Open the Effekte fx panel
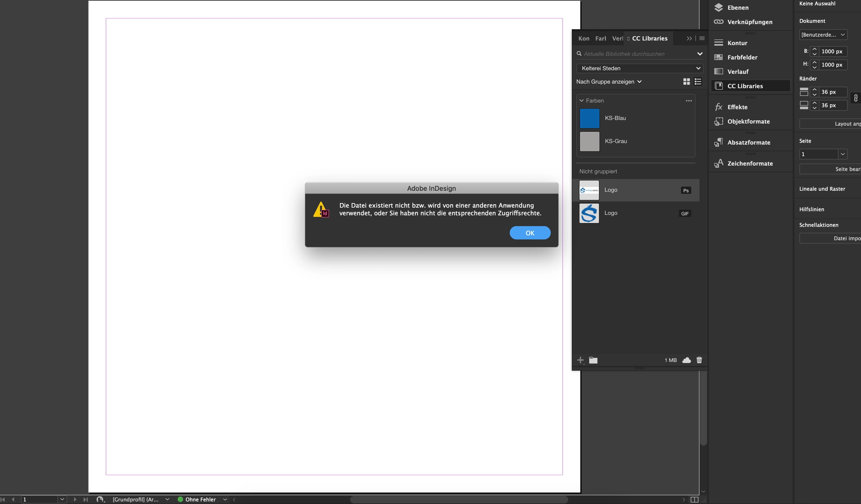Image resolution: width=861 pixels, height=504 pixels. (x=718, y=107)
